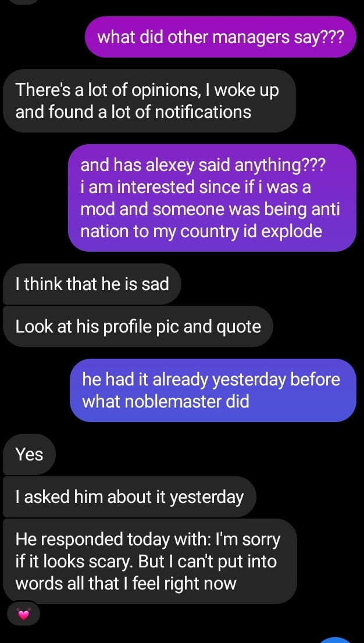Tap the blue circular button at bottom edge
Screen dimensions: 364x643
click(x=336, y=640)
